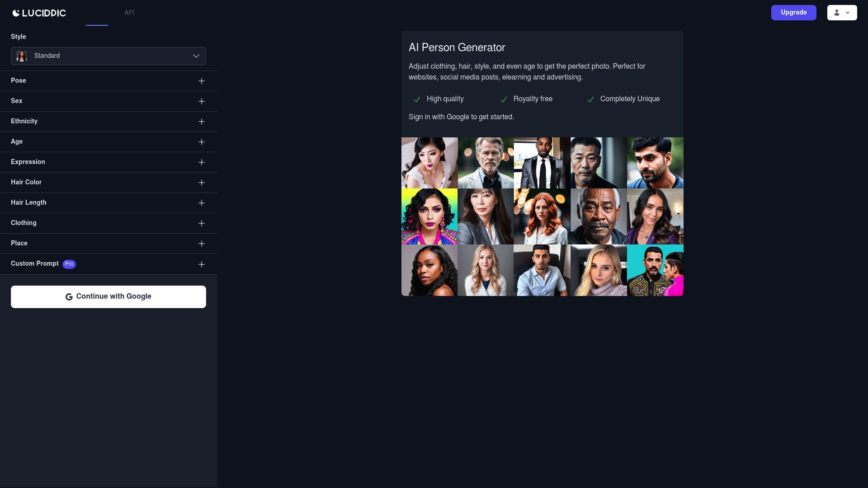Screen dimensions: 868x488
Task: Select the currently active generator tab
Action: (97, 13)
